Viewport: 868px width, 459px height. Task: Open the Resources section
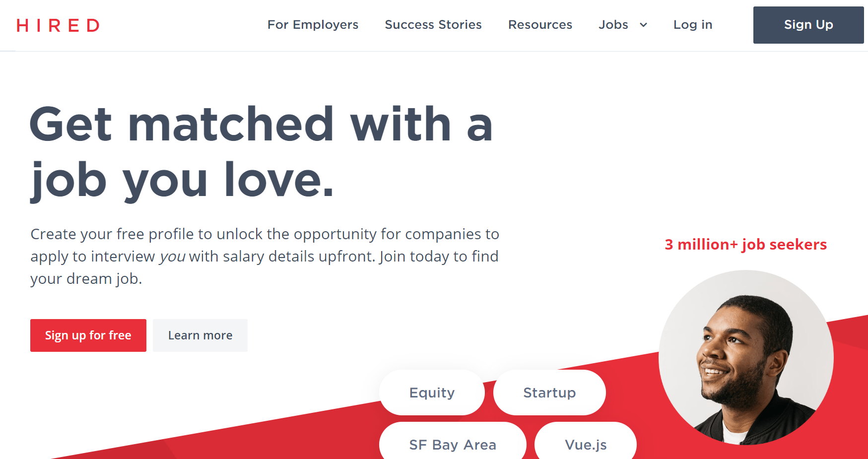tap(540, 25)
